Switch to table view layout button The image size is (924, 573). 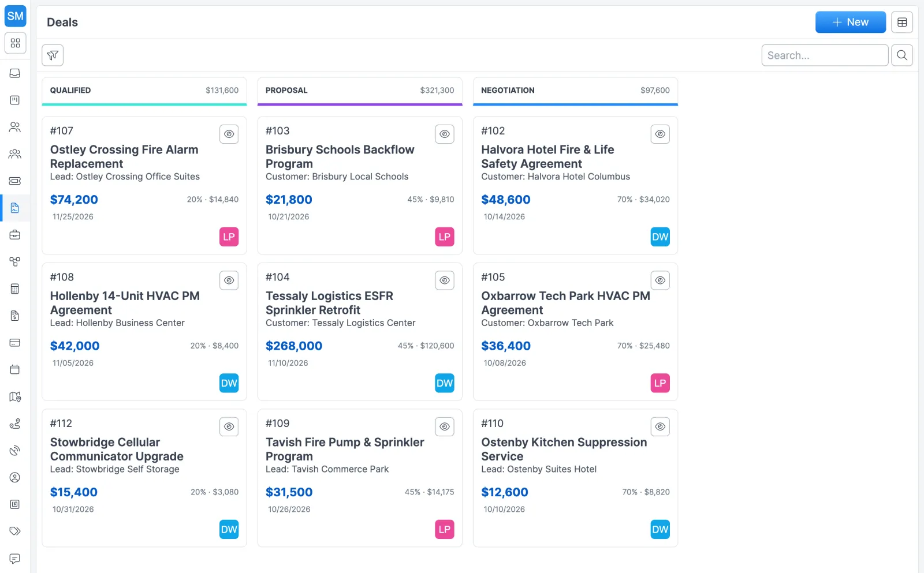(902, 23)
